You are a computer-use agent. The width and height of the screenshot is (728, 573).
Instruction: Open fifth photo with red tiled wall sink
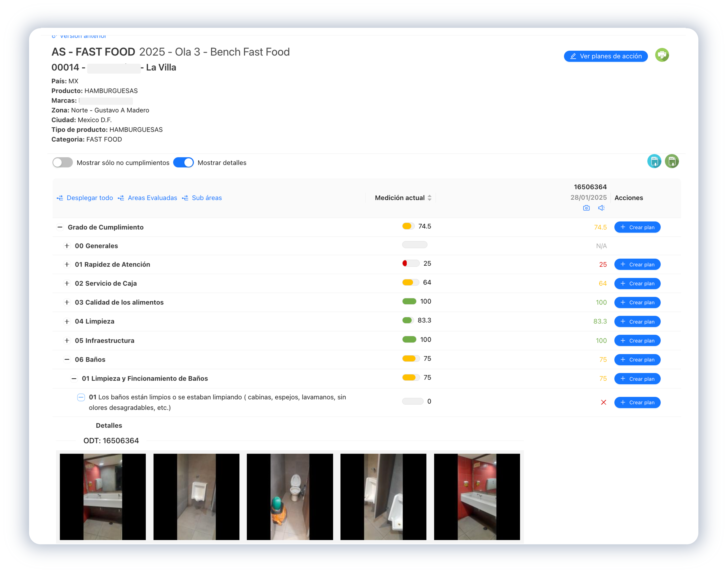click(477, 497)
